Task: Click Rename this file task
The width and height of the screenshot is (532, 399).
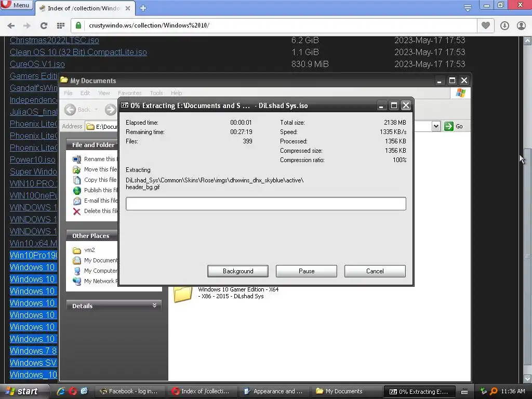Action: [95, 159]
